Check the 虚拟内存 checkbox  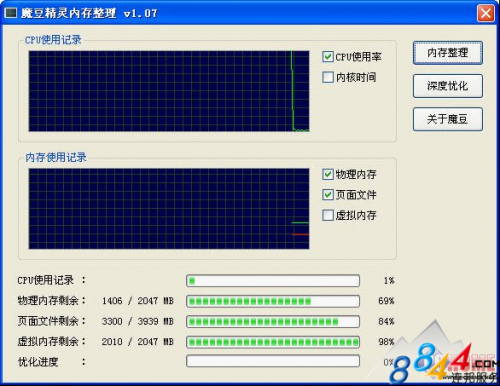(328, 215)
